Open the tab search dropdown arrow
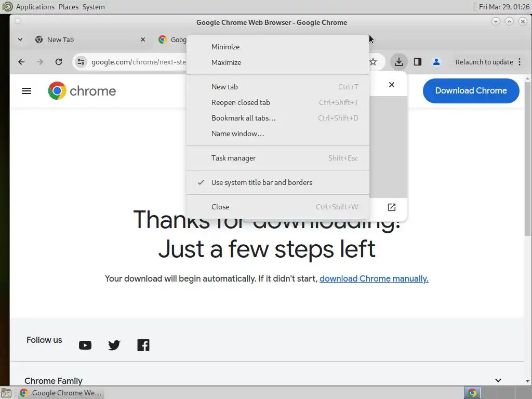 (x=20, y=39)
